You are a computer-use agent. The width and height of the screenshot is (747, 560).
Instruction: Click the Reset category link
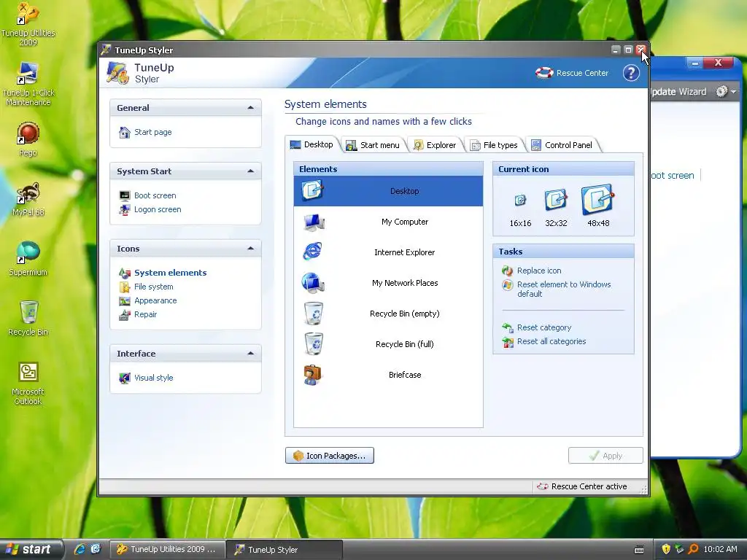(x=544, y=327)
